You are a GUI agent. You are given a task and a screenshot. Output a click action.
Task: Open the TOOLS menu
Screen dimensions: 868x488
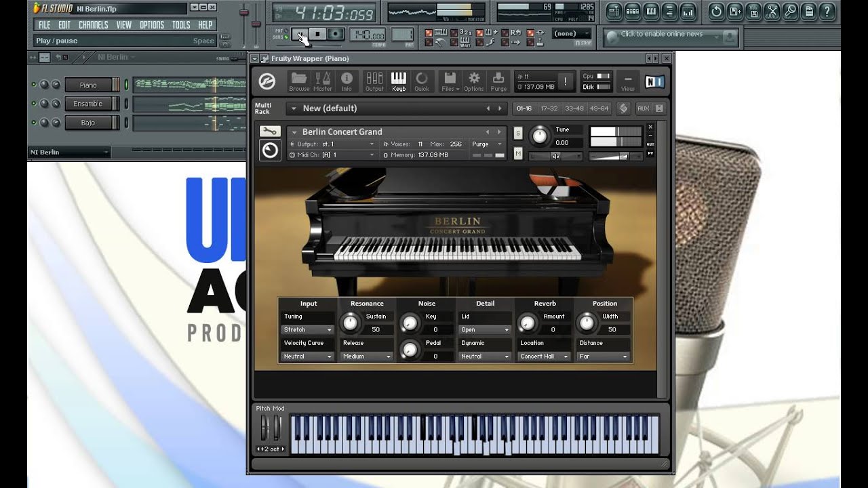[181, 25]
